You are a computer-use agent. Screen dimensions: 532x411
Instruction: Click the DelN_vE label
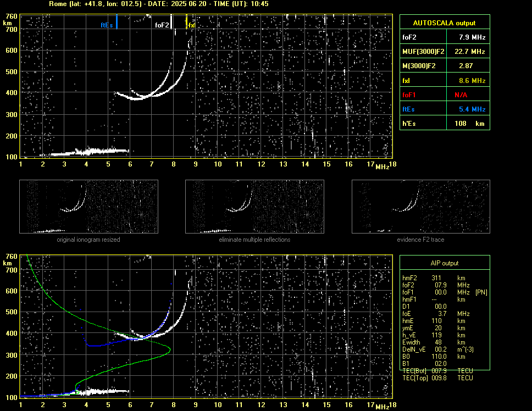(x=414, y=349)
